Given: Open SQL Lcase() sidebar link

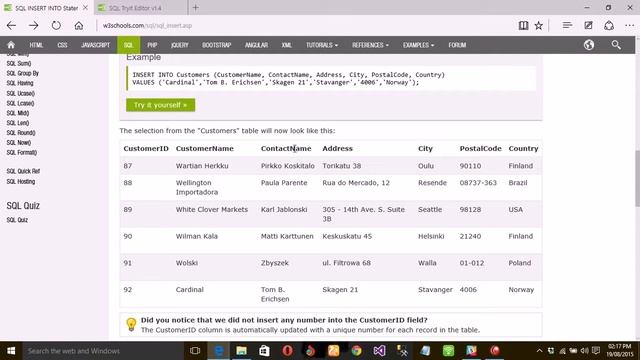Looking at the screenshot, I should point(20,103).
